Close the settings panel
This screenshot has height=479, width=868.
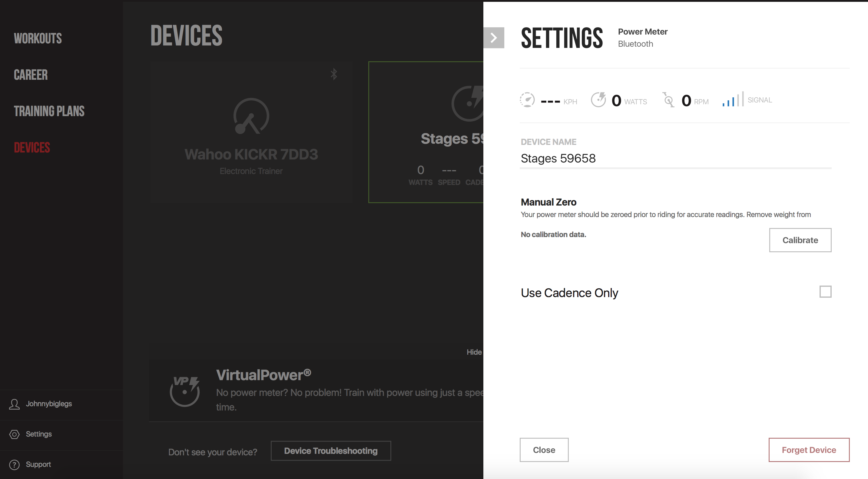544,450
